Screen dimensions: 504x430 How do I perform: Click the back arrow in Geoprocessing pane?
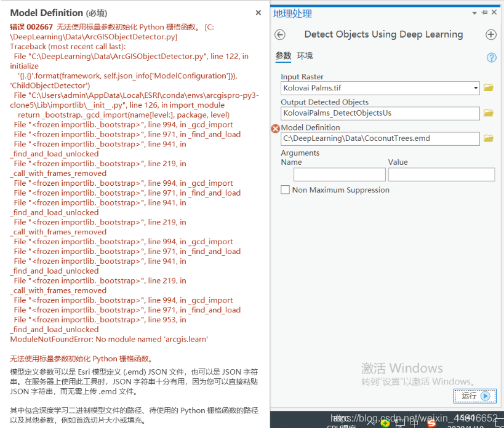[x=280, y=34]
